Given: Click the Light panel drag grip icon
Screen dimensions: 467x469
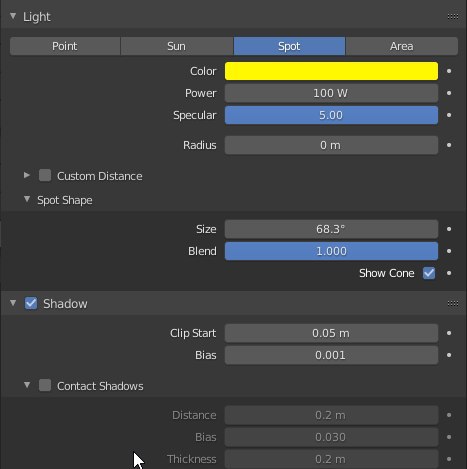Looking at the screenshot, I should coord(453,16).
